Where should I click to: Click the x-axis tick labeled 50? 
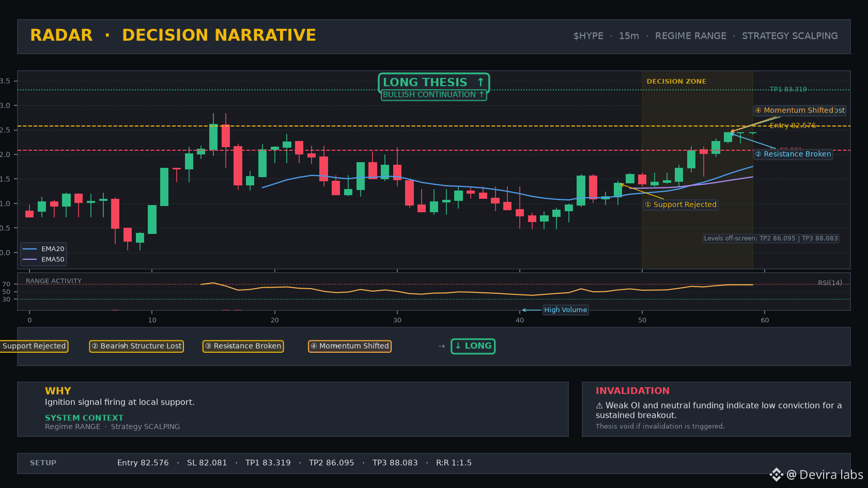642,321
